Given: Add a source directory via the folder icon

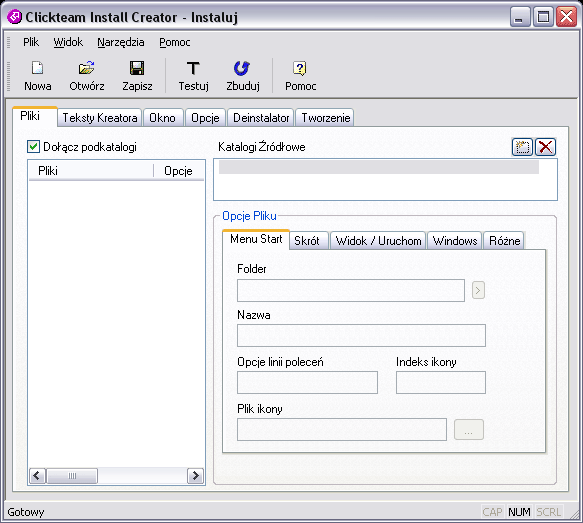Looking at the screenshot, I should pos(522,147).
